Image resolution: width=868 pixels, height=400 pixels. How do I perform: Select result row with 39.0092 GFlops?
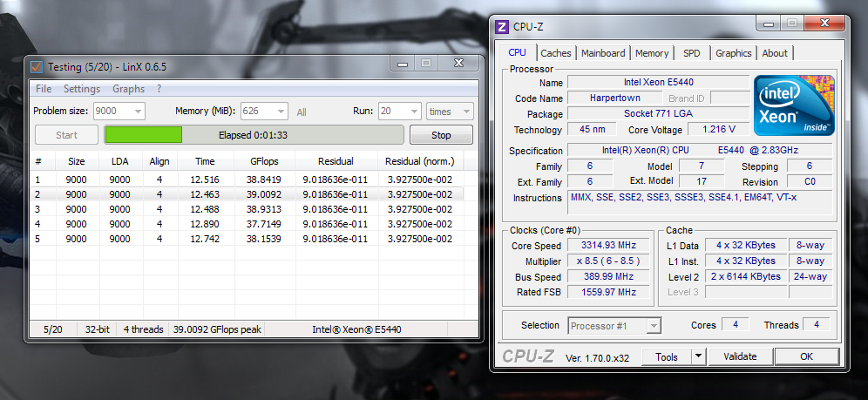click(x=247, y=194)
